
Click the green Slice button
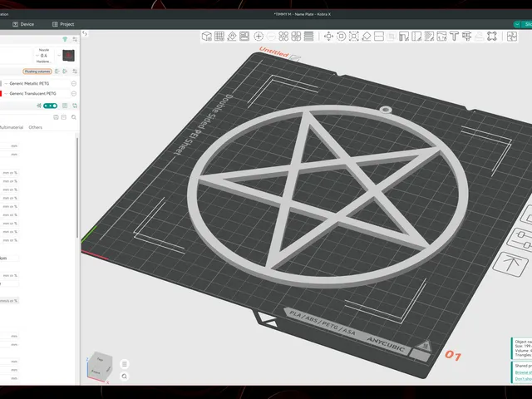tap(526, 24)
